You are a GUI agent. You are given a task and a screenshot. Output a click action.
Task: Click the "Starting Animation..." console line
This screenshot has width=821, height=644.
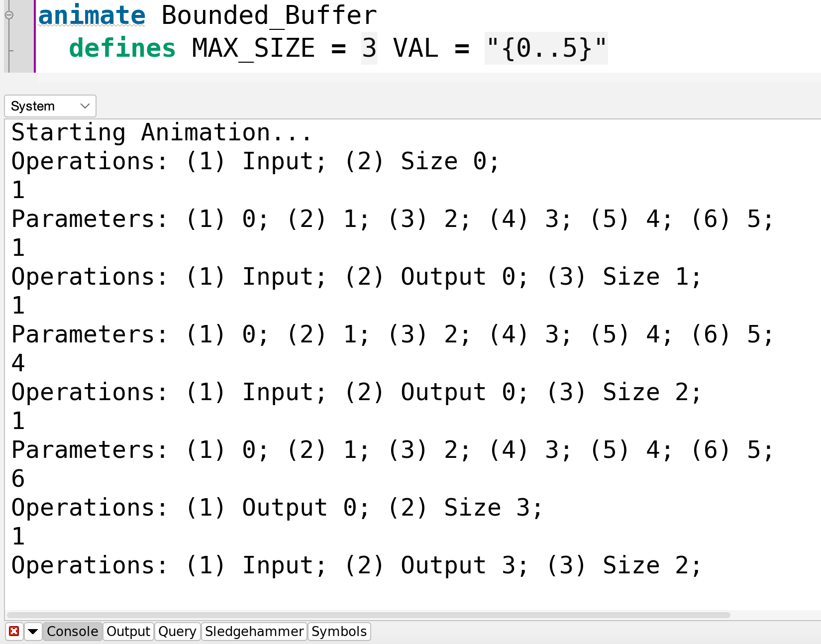[x=162, y=133]
